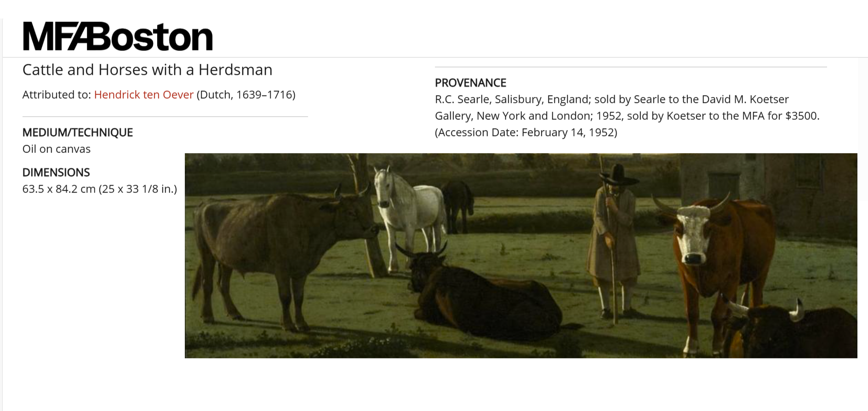868x411 pixels.
Task: Click the dark cow lying down
Action: [483, 294]
